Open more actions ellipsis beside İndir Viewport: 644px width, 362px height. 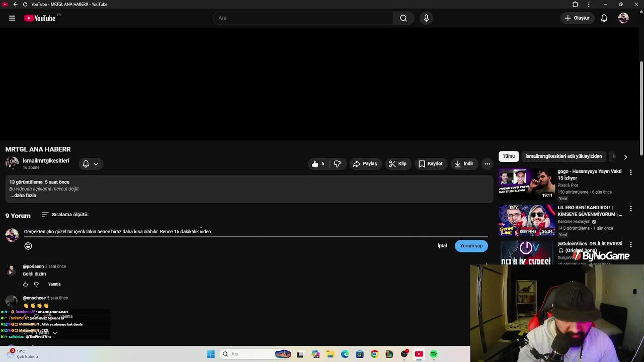(487, 164)
